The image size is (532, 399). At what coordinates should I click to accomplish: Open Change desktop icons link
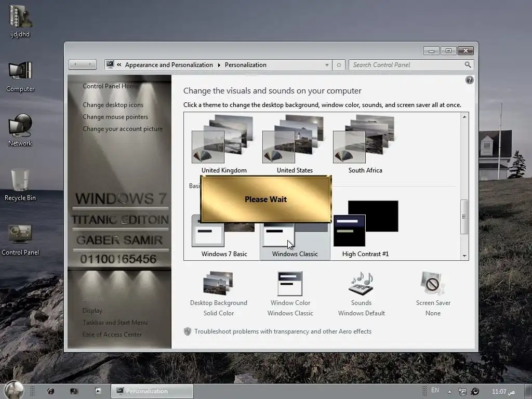pyautogui.click(x=113, y=105)
